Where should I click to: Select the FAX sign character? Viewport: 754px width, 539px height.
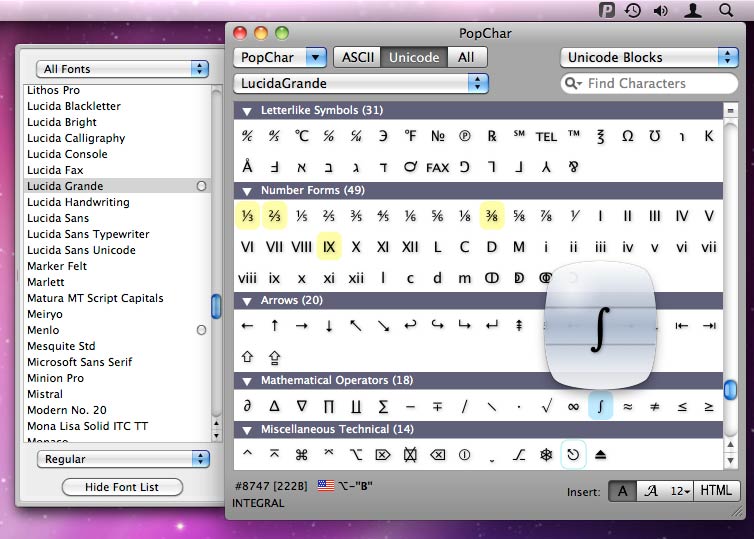[x=438, y=168]
